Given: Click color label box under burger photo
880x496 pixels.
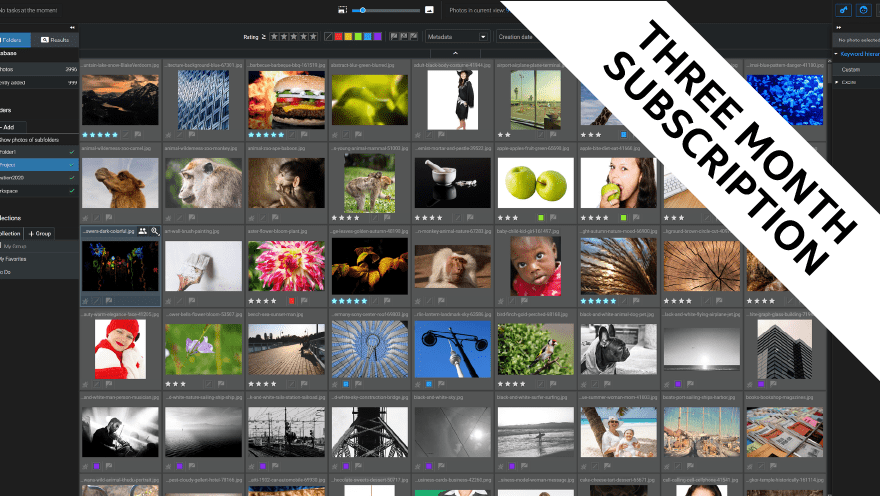Looking at the screenshot, I should [291, 135].
